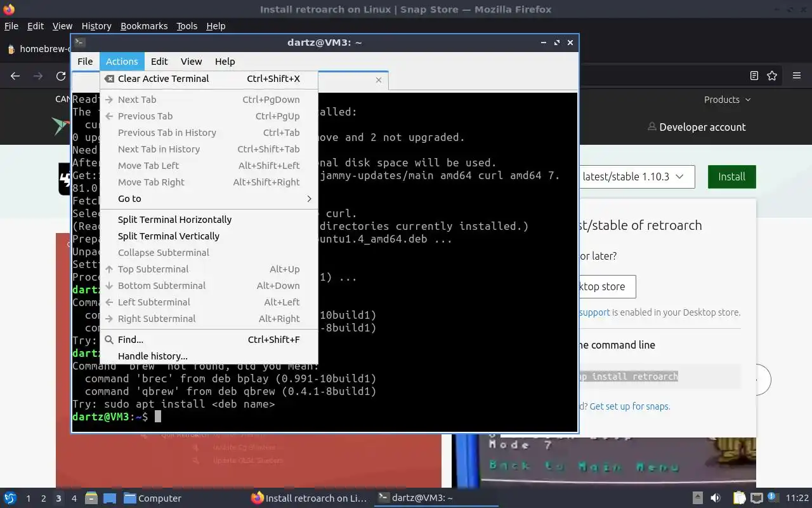
Task: Open Handle history... entry
Action: [209, 356]
